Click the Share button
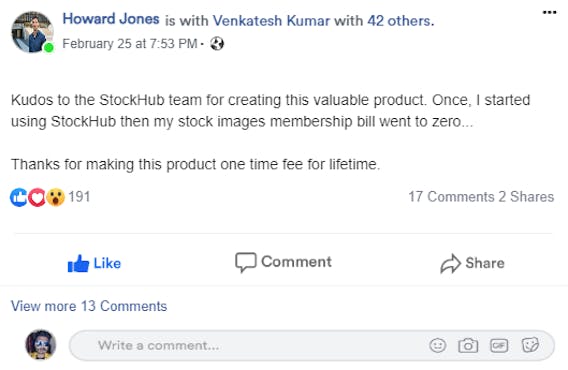This screenshot has width=568, height=370. (472, 263)
